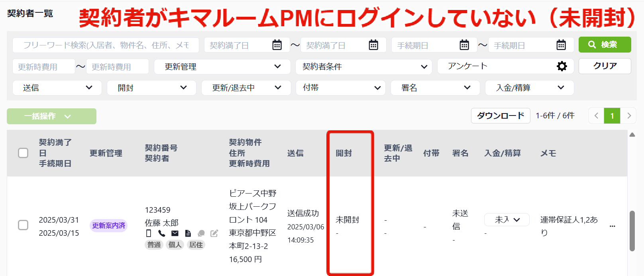Click the 更新管理 column header
This screenshot has width=644, height=276.
pyautogui.click(x=106, y=153)
